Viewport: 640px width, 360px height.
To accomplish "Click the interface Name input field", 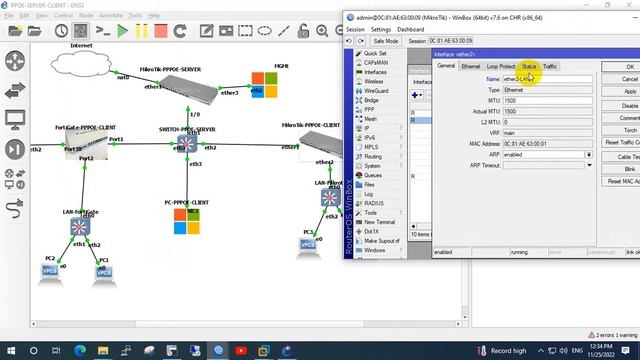I will 547,79.
